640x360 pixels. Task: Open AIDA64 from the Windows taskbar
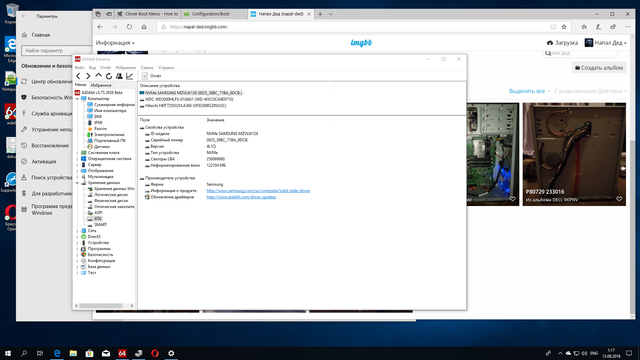[122, 353]
